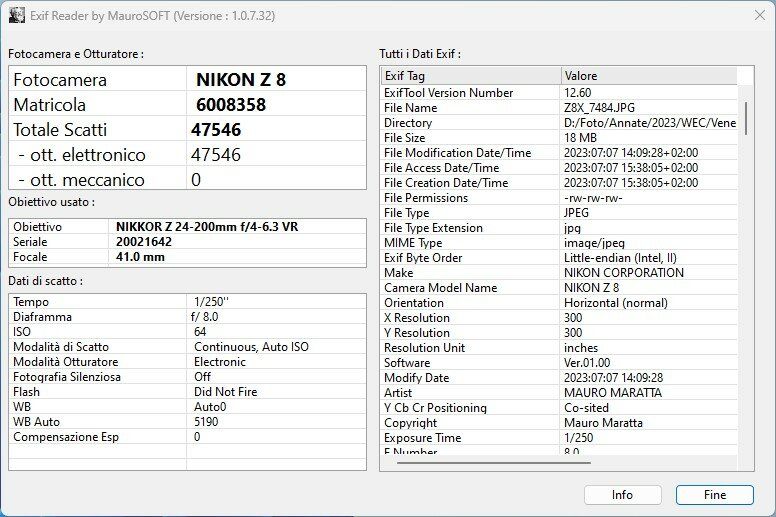This screenshot has height=517, width=776.
Task: Select the WB value Auto0
Action: (x=210, y=407)
